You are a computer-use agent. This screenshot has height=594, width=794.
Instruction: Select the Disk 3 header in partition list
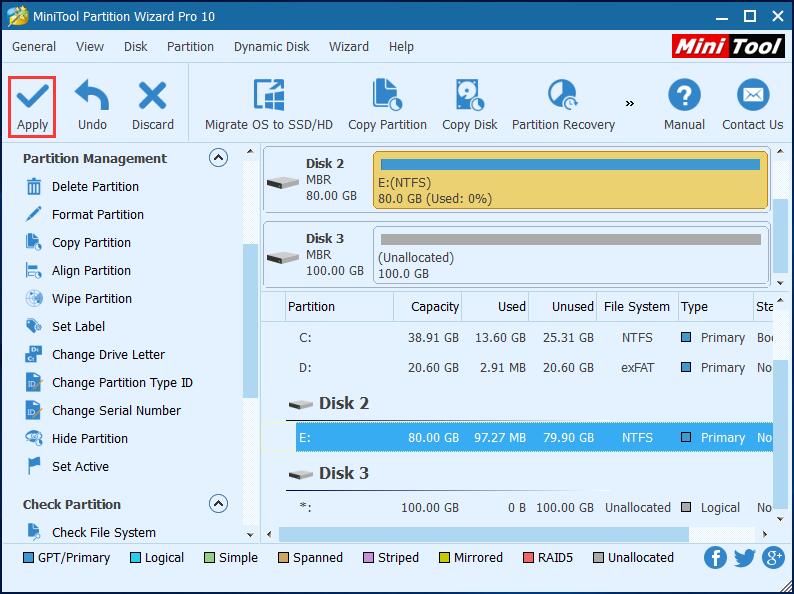coord(329,473)
